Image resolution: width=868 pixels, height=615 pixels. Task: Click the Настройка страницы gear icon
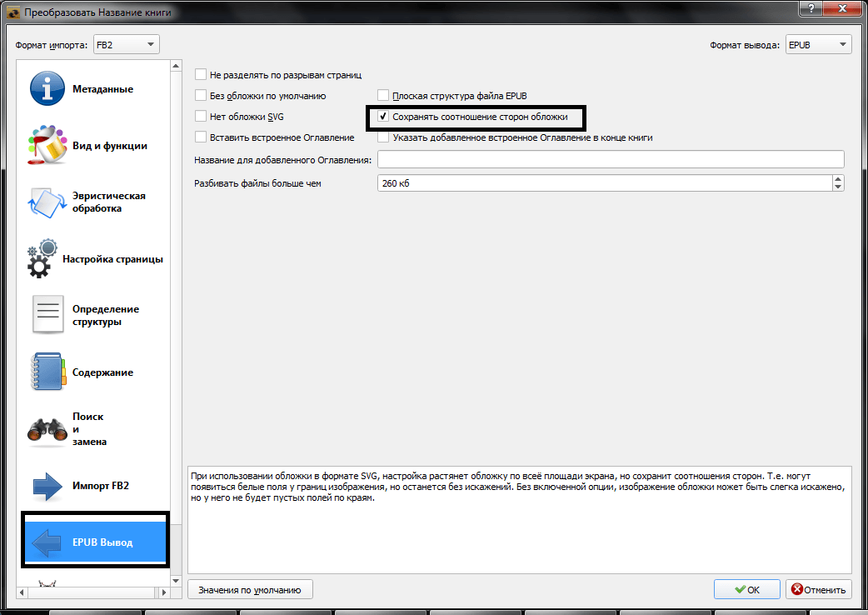[x=42, y=259]
